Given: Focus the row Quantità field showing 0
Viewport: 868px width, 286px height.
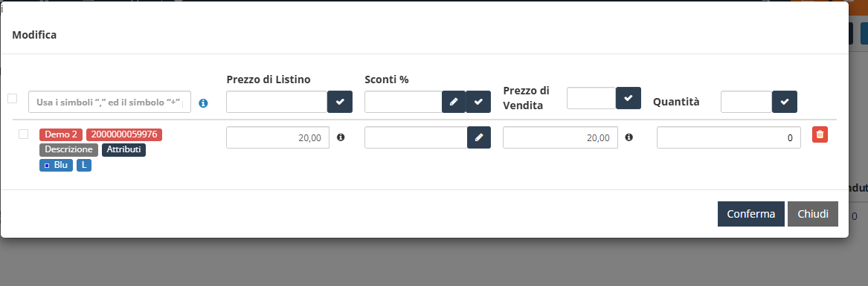Looking at the screenshot, I should click(728, 137).
